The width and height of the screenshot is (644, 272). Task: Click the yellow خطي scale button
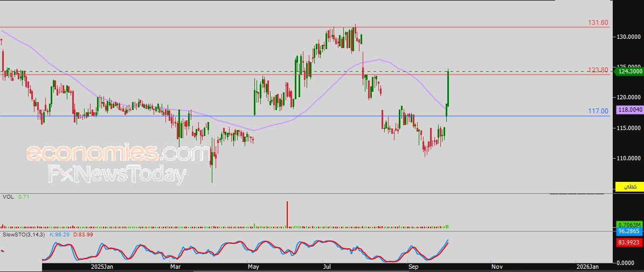(x=629, y=186)
